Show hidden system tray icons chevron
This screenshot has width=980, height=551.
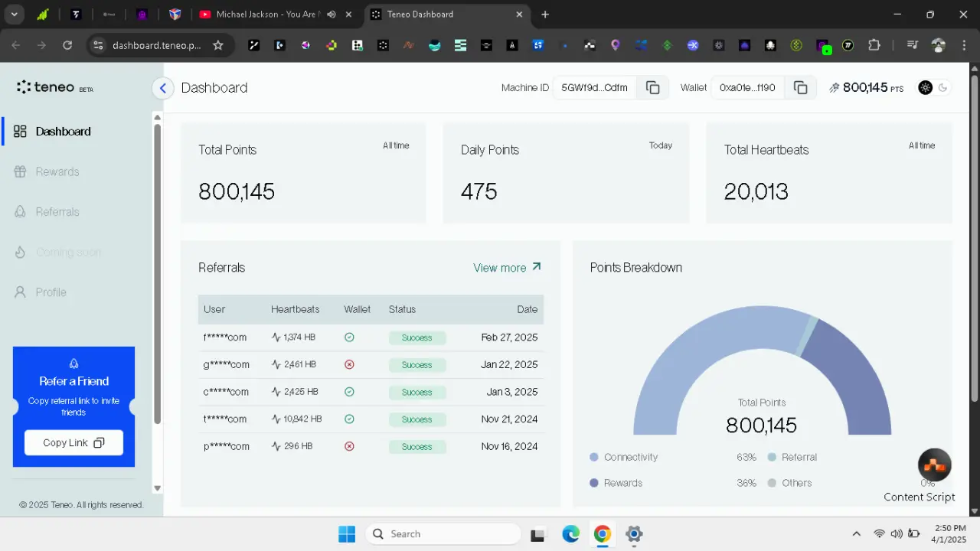pyautogui.click(x=857, y=534)
